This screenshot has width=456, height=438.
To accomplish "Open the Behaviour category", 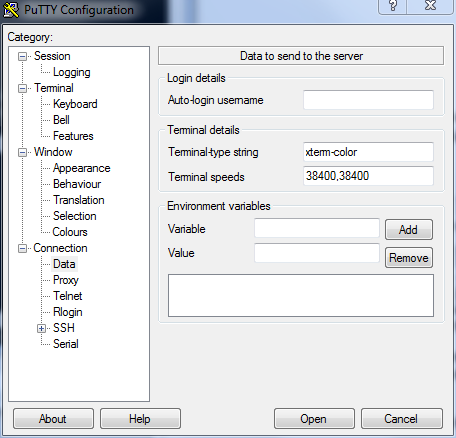I will point(77,184).
